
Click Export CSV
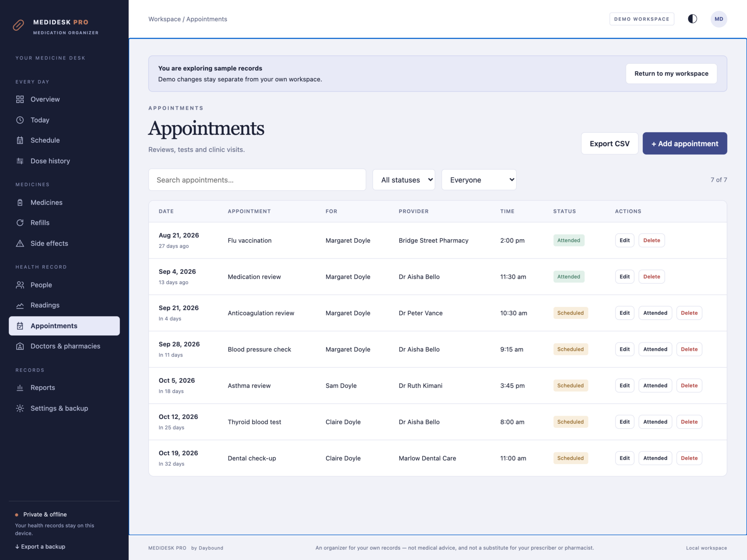[609, 143]
